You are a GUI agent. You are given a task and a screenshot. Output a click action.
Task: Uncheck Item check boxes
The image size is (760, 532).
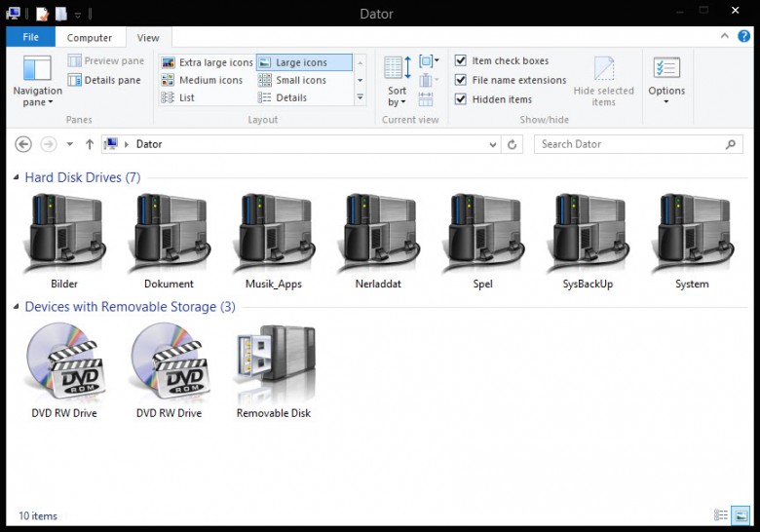(x=461, y=60)
